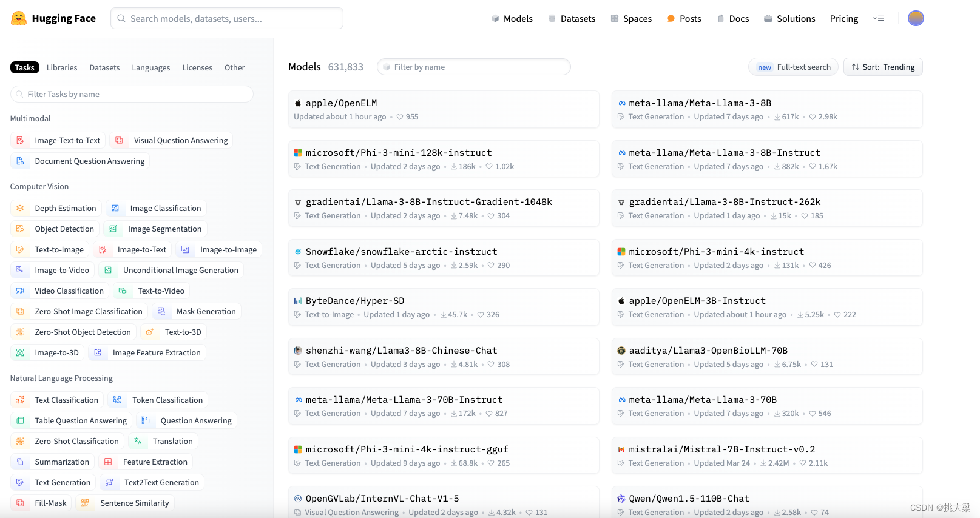Select the Feature Extraction task filter
This screenshot has width=980, height=518.
(146, 462)
